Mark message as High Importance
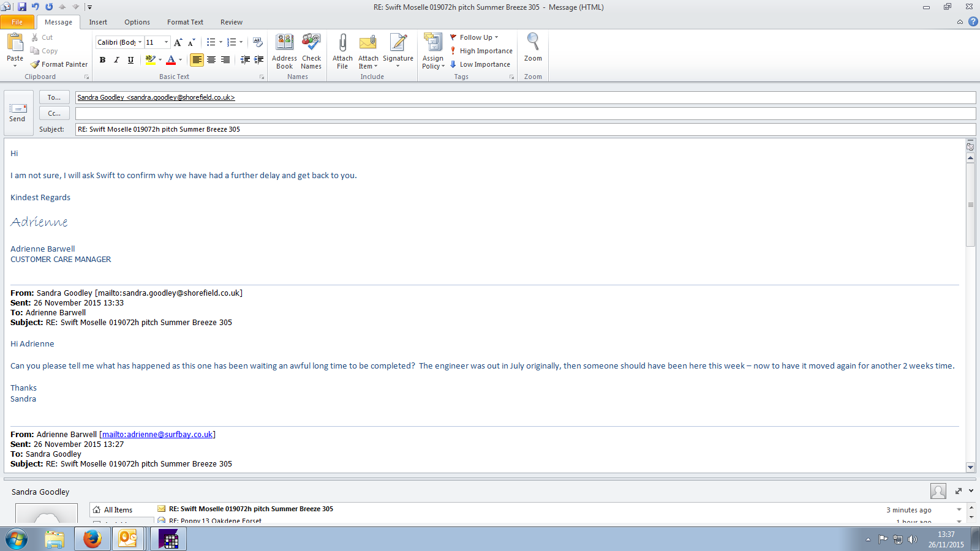This screenshot has height=551, width=980. pos(481,51)
